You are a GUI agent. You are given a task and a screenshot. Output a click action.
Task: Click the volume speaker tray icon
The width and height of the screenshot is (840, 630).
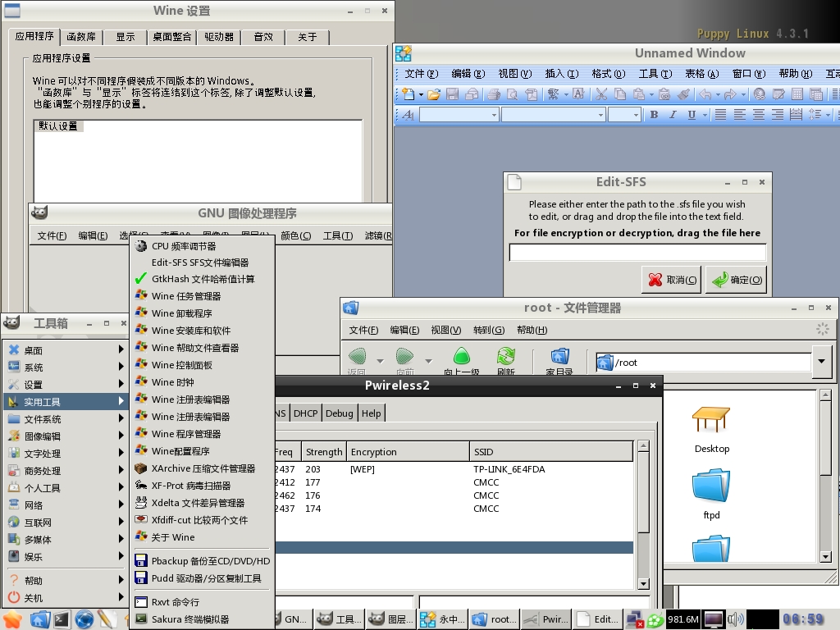tap(736, 619)
